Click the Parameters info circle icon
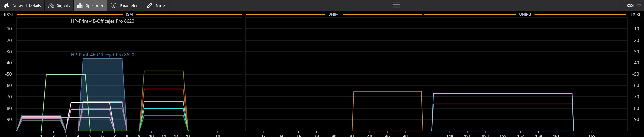Viewport: 644px width, 137px height. pos(113,5)
